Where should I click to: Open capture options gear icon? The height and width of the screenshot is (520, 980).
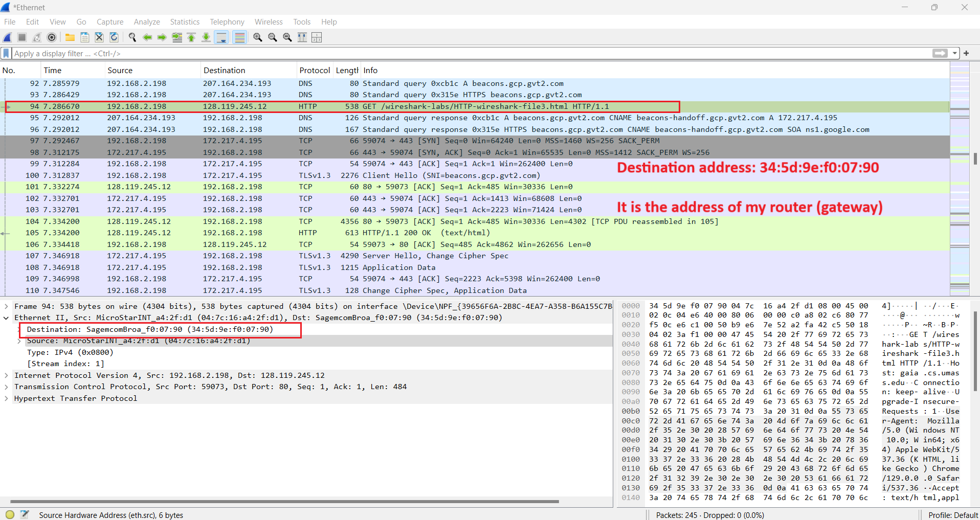(x=52, y=37)
